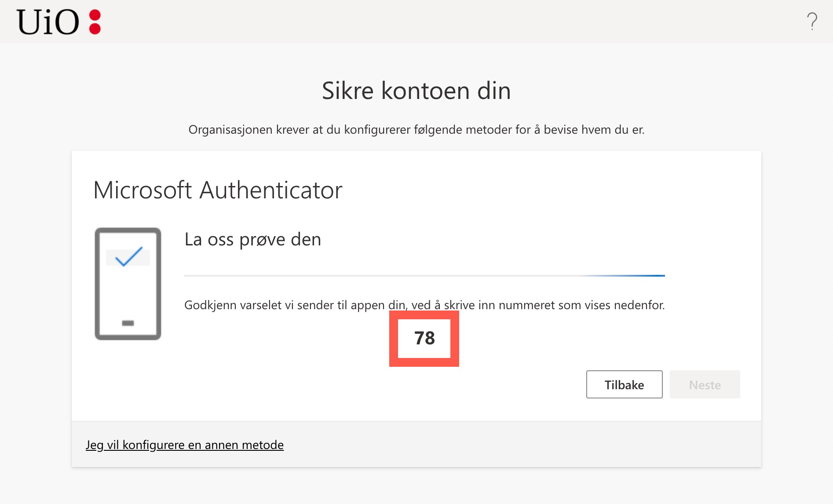Image resolution: width=833 pixels, height=504 pixels.
Task: Click the Tilbake button
Action: [624, 385]
